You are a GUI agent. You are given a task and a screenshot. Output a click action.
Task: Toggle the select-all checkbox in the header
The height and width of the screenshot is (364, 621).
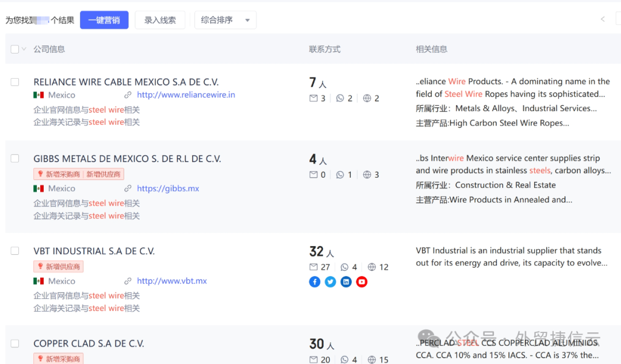click(14, 49)
